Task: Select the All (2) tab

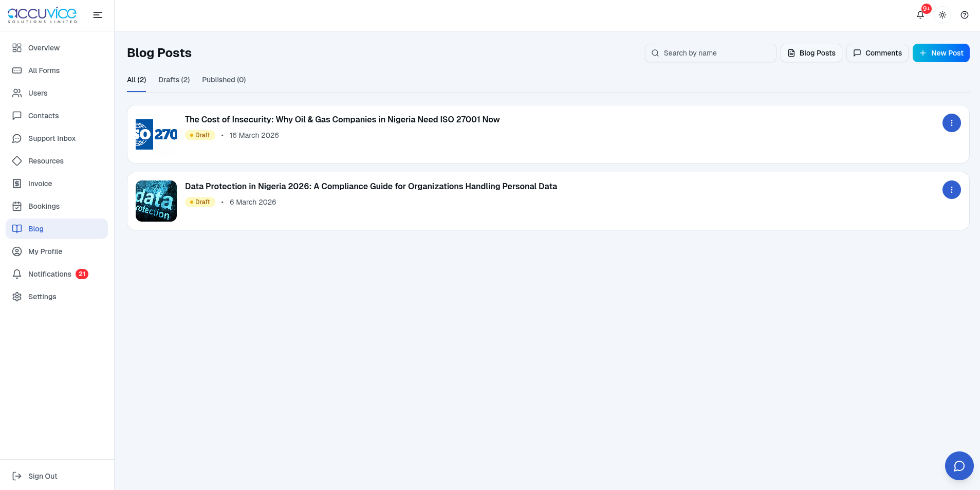Action: (x=136, y=80)
